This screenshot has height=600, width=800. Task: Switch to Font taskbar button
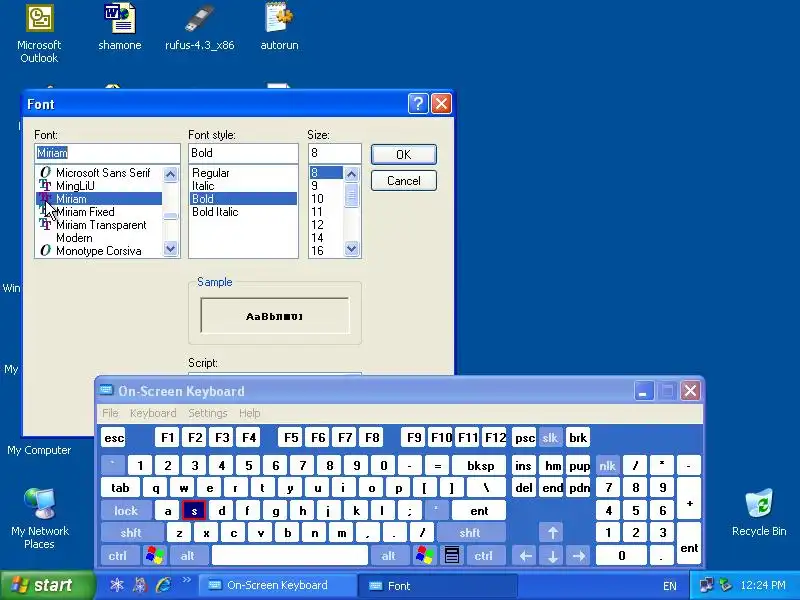click(437, 585)
